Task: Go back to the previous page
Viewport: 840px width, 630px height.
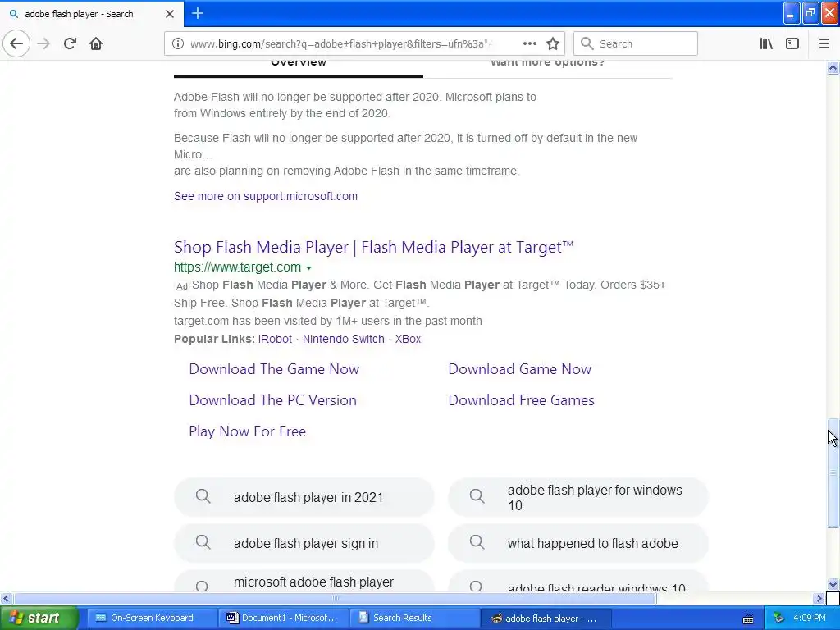Action: 16,43
